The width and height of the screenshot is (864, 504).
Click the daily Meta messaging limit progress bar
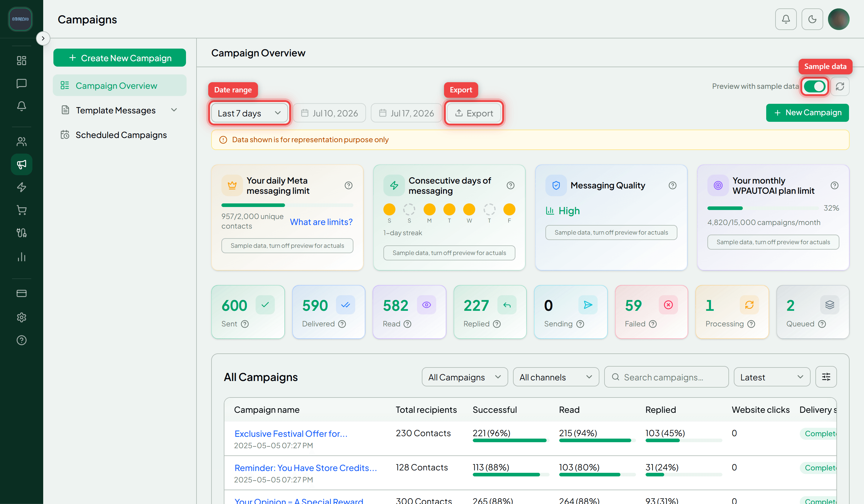click(x=287, y=205)
